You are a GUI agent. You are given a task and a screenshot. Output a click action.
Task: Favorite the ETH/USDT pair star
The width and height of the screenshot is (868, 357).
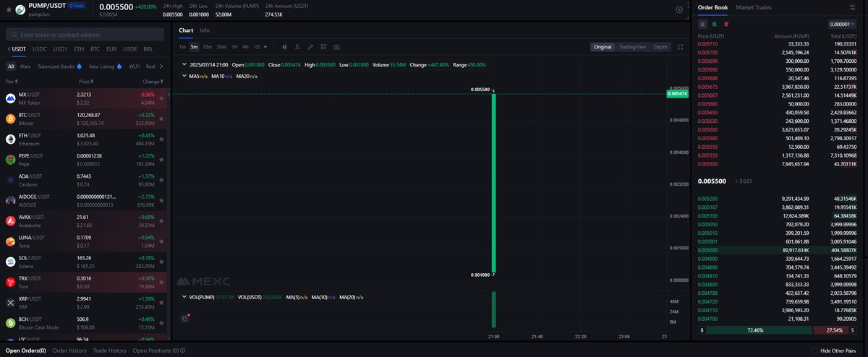click(161, 139)
